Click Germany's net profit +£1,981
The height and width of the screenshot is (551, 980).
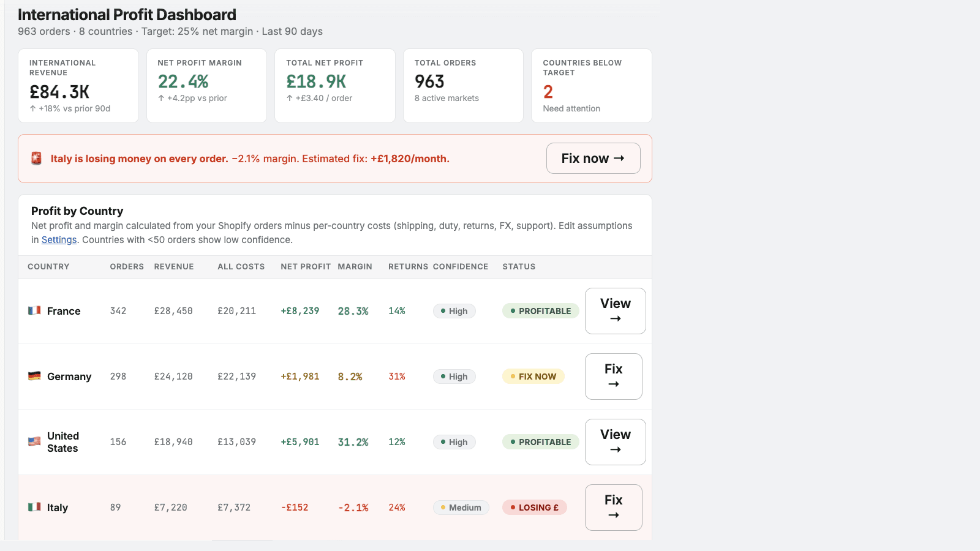(300, 377)
